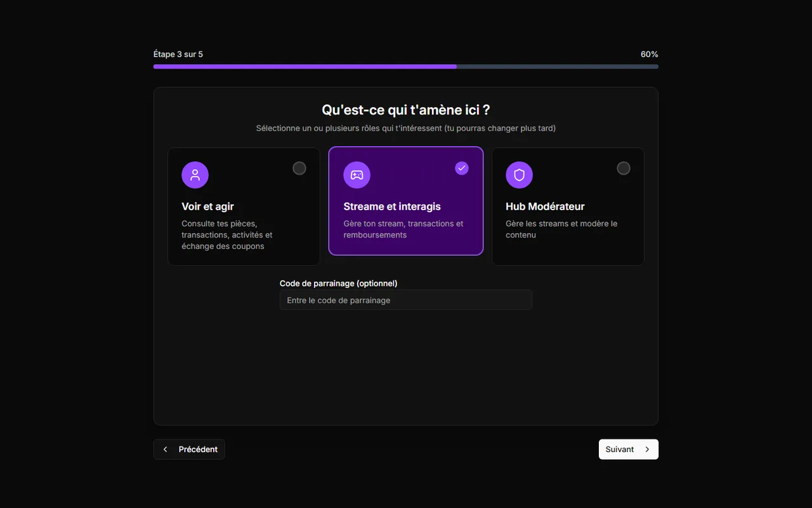812x508 pixels.
Task: Click the gamepad icon on Streame et interagis card
Action: (x=357, y=175)
